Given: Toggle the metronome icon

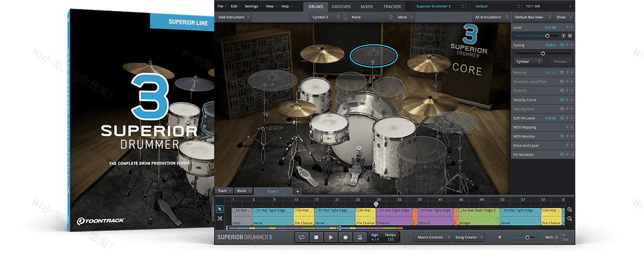Looking at the screenshot, I should (x=360, y=237).
